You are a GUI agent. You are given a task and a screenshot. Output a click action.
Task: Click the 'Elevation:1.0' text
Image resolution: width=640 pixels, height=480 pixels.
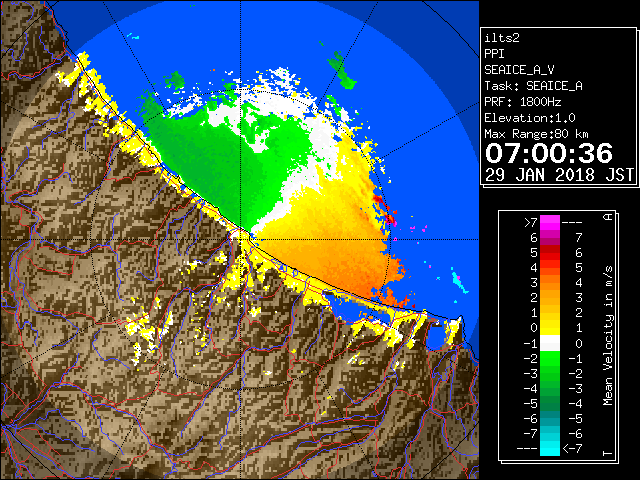tap(530, 118)
